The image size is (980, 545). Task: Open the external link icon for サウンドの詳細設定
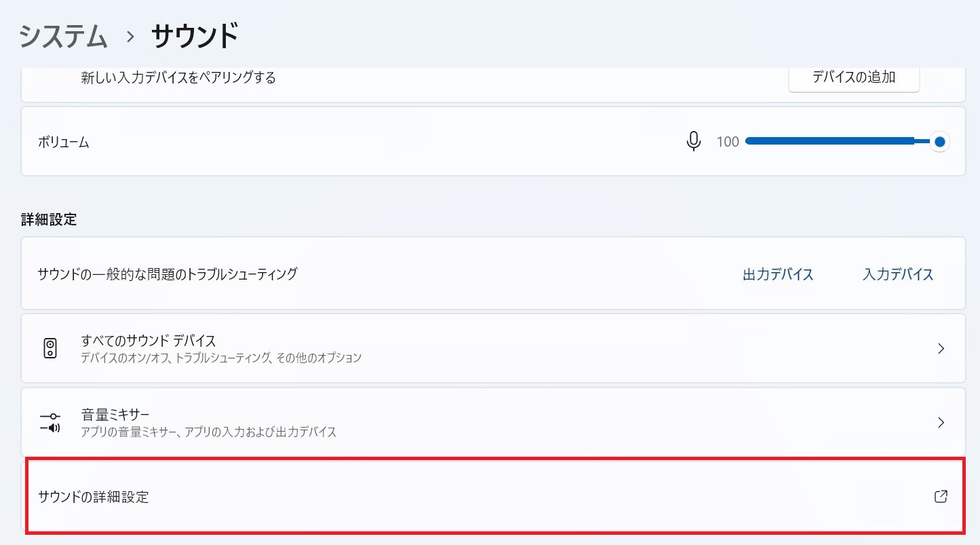tap(940, 497)
